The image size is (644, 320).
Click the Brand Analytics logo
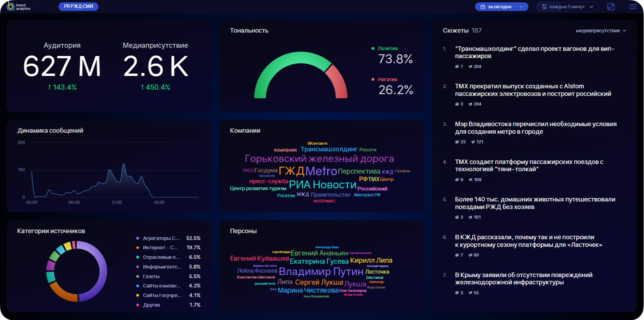tap(18, 6)
